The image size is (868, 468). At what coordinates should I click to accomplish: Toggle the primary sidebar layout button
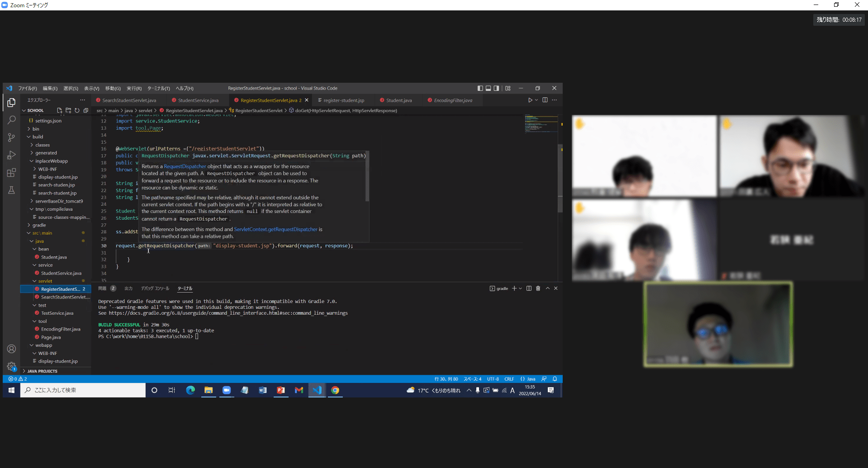coord(480,88)
